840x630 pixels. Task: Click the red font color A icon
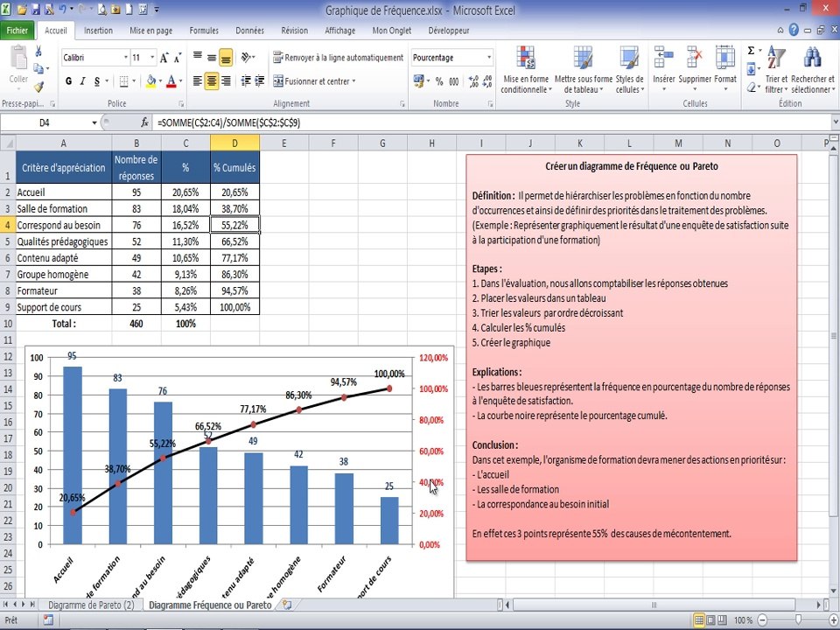[171, 81]
